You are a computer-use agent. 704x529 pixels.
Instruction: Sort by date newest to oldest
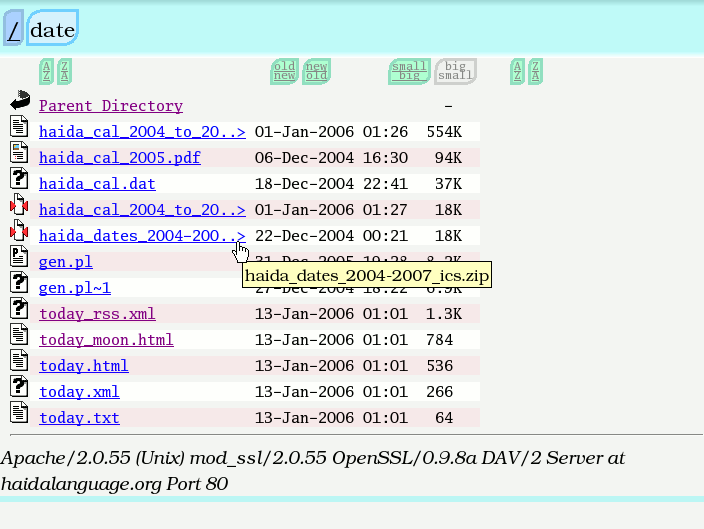point(317,71)
